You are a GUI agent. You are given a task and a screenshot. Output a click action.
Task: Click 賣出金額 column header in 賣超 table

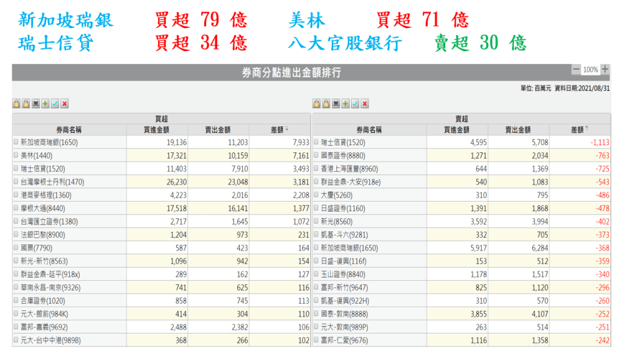tap(518, 129)
